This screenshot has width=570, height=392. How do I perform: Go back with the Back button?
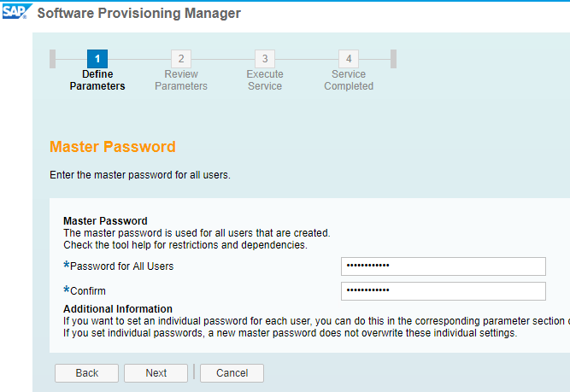click(x=86, y=373)
